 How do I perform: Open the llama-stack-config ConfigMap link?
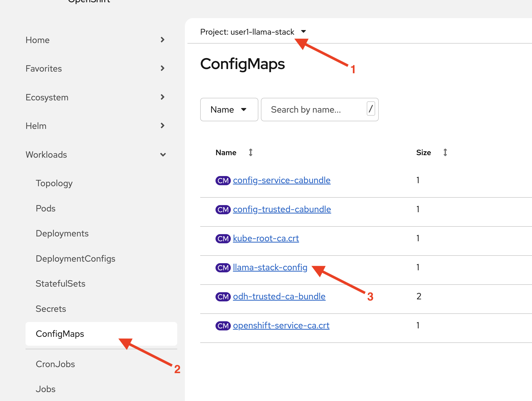point(270,267)
